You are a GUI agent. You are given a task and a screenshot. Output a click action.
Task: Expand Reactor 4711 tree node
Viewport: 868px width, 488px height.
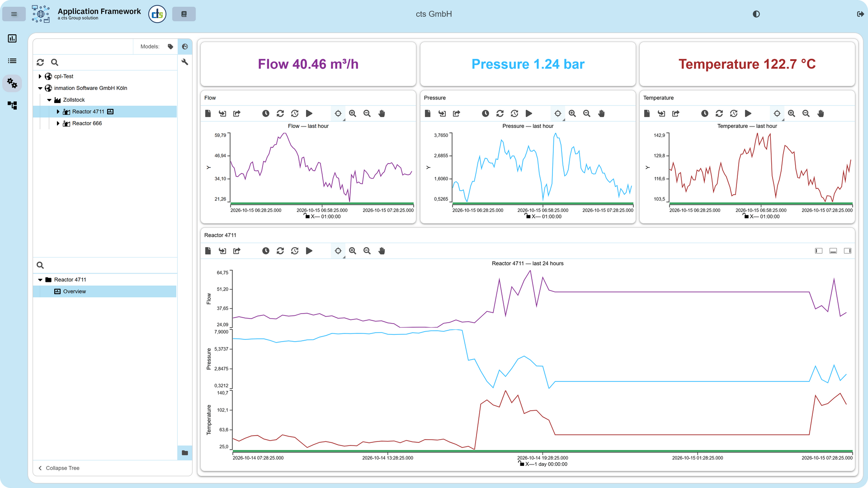click(58, 112)
